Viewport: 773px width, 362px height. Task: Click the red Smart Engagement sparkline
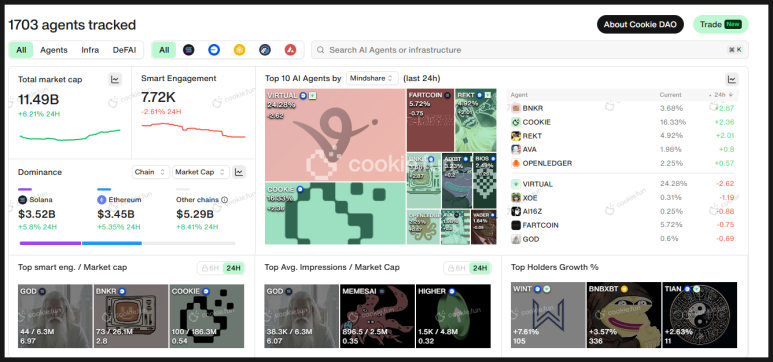tap(193, 130)
